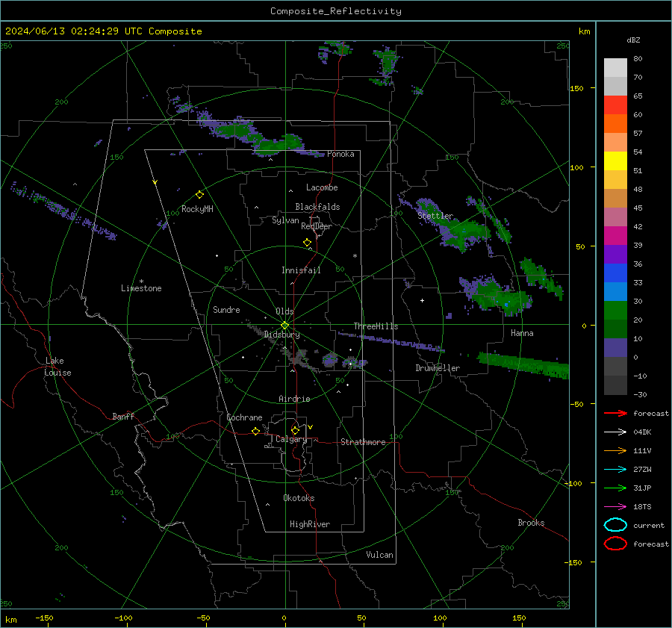This screenshot has height=628, width=672.
Task: Click the Stettler city label
Action: click(x=435, y=216)
